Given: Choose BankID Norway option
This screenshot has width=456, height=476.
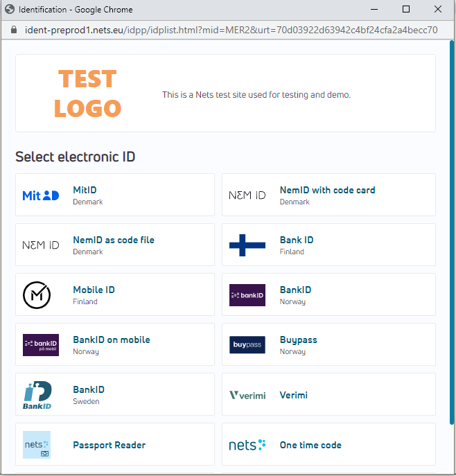Looking at the screenshot, I should (x=328, y=294).
